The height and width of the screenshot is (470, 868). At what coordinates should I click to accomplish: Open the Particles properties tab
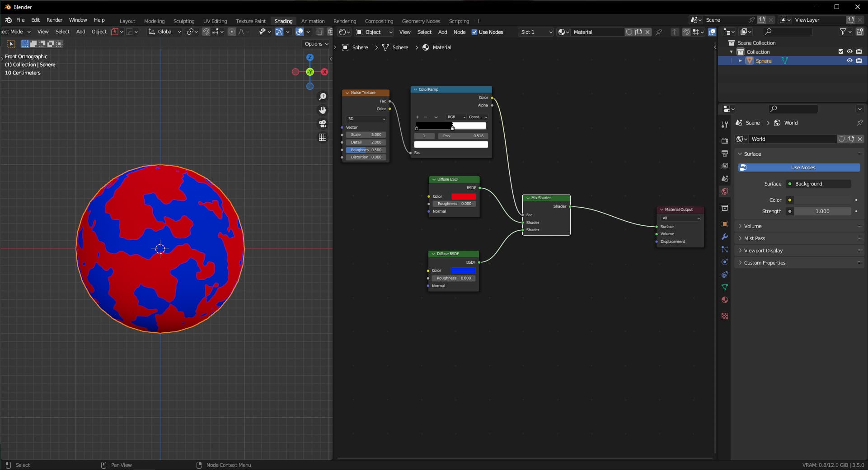[725, 249]
